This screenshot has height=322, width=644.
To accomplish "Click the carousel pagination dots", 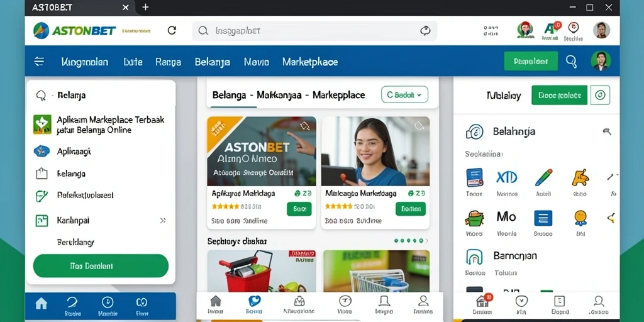I will 409,241.
